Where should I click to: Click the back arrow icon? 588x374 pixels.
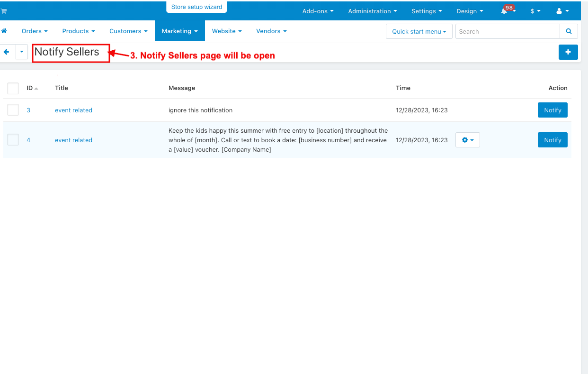(7, 52)
